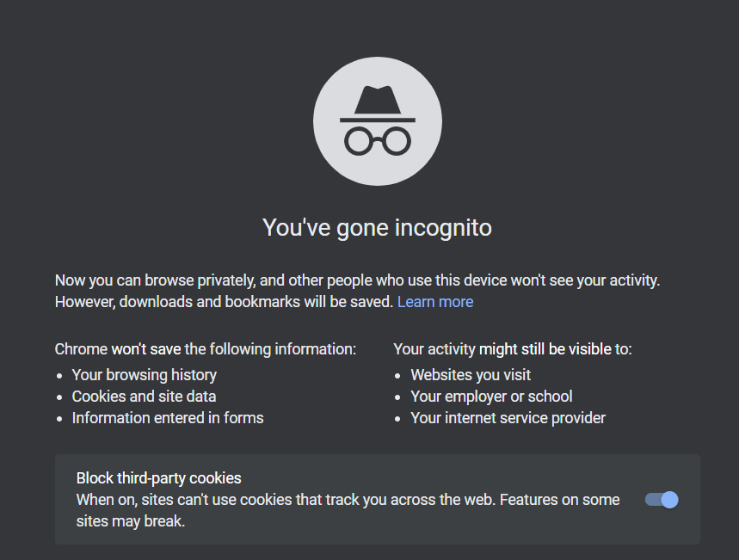The image size is (739, 560).
Task: Click the incognito spy icon
Action: (377, 120)
